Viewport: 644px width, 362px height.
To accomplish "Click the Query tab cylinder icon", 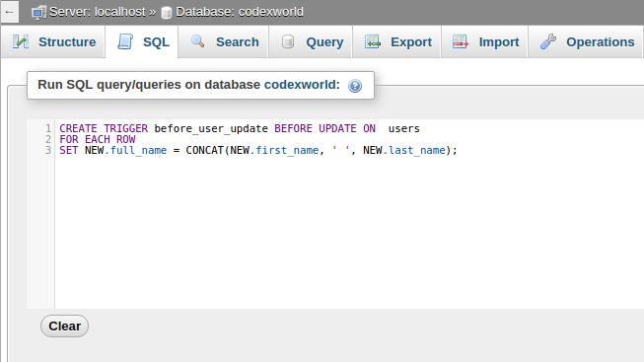I will pos(288,41).
